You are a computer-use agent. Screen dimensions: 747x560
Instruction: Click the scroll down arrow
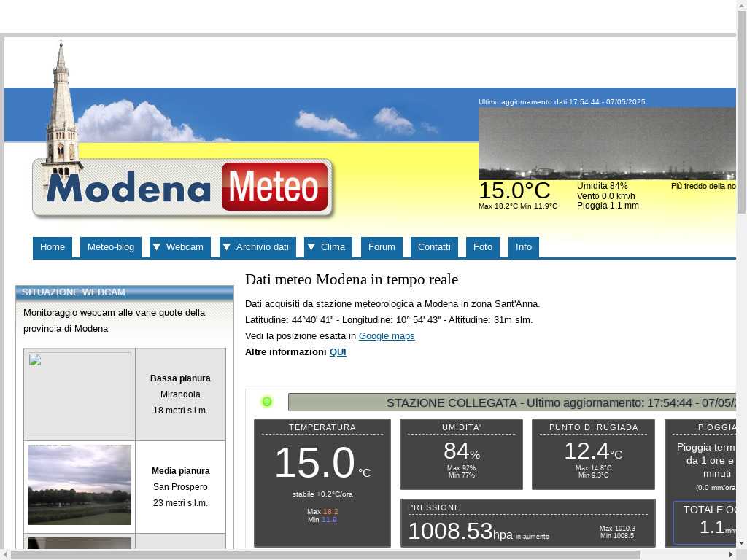[742, 544]
